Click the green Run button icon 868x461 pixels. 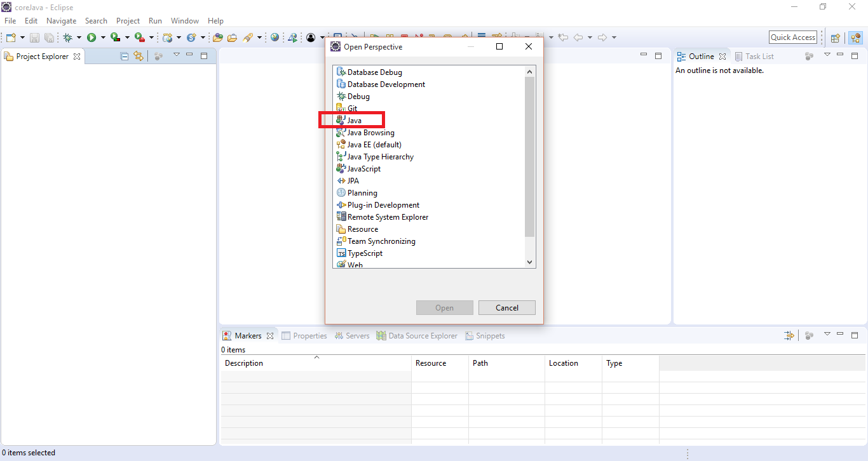tap(92, 37)
